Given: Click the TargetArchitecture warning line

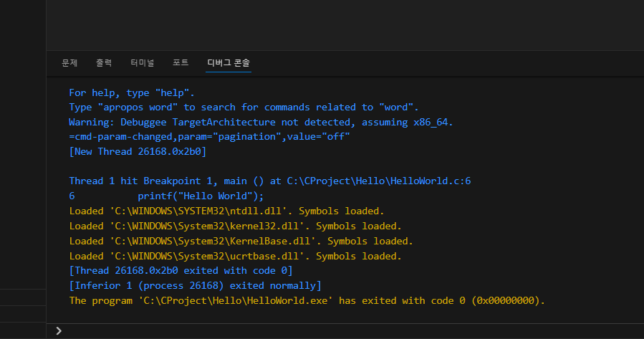Looking at the screenshot, I should click(x=261, y=123).
